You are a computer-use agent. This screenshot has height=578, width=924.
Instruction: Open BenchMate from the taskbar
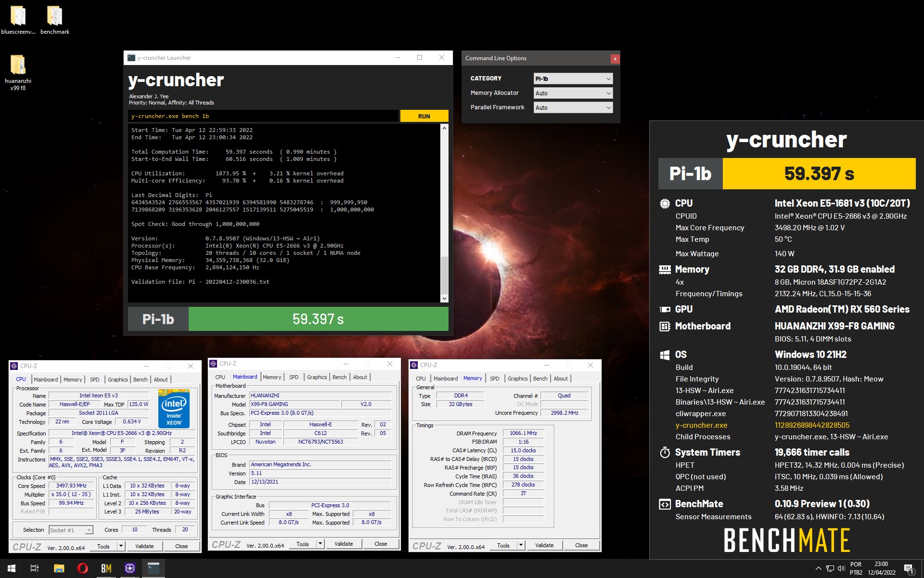coord(106,568)
